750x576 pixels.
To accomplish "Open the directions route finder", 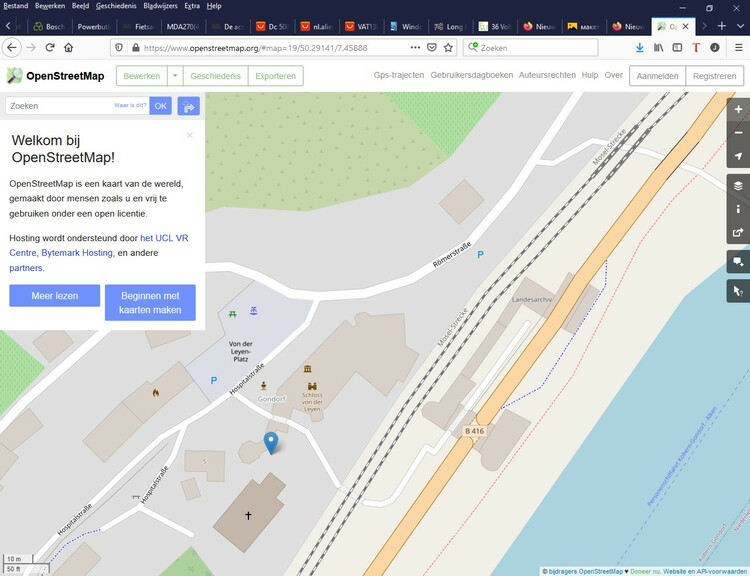I will coord(188,106).
